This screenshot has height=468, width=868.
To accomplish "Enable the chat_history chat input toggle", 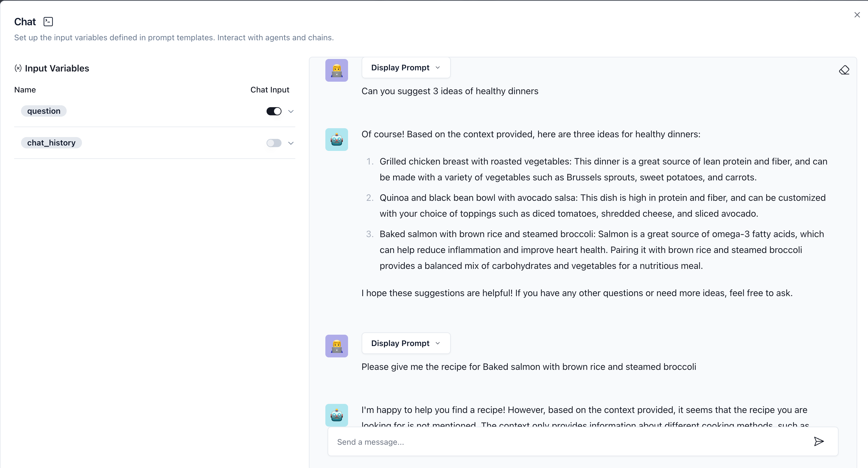I will point(274,143).
